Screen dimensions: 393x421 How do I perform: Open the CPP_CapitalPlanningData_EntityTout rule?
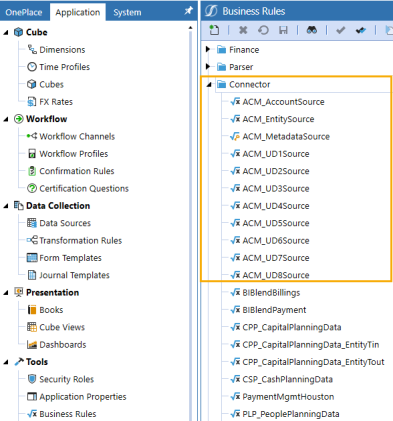click(x=313, y=362)
